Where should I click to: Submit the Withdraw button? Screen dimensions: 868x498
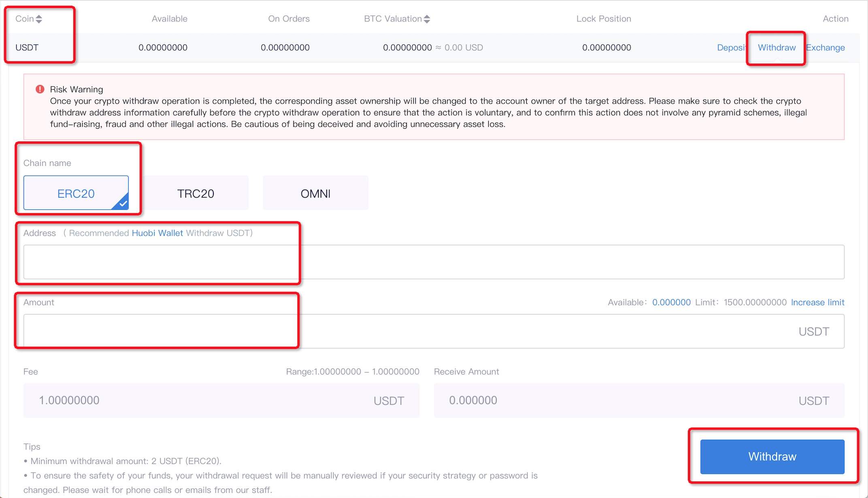[x=772, y=457]
